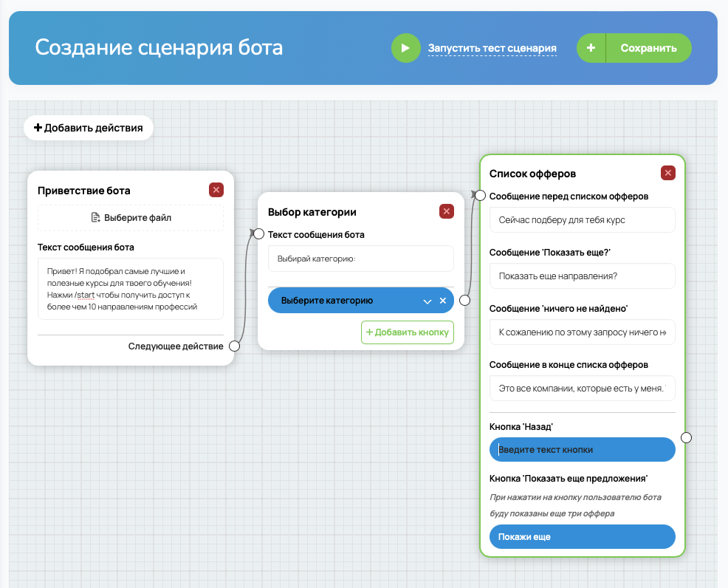728x588 pixels.
Task: Click the connector circle right of Выберите категорию
Action: tap(464, 301)
